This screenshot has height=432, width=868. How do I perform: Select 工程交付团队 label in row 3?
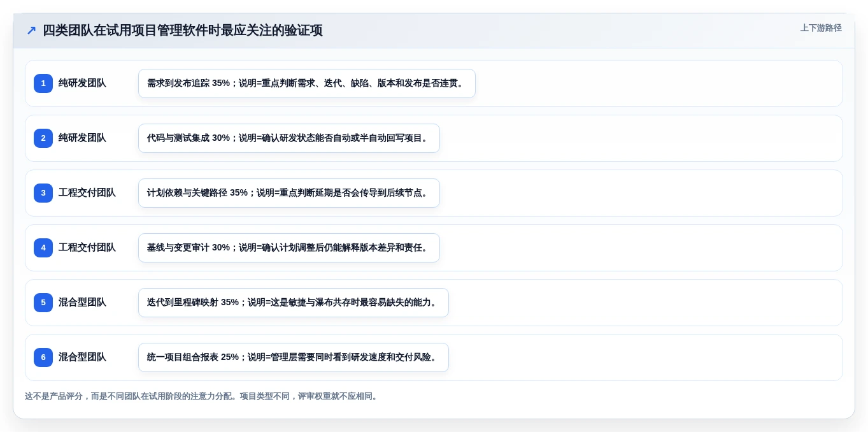[87, 193]
